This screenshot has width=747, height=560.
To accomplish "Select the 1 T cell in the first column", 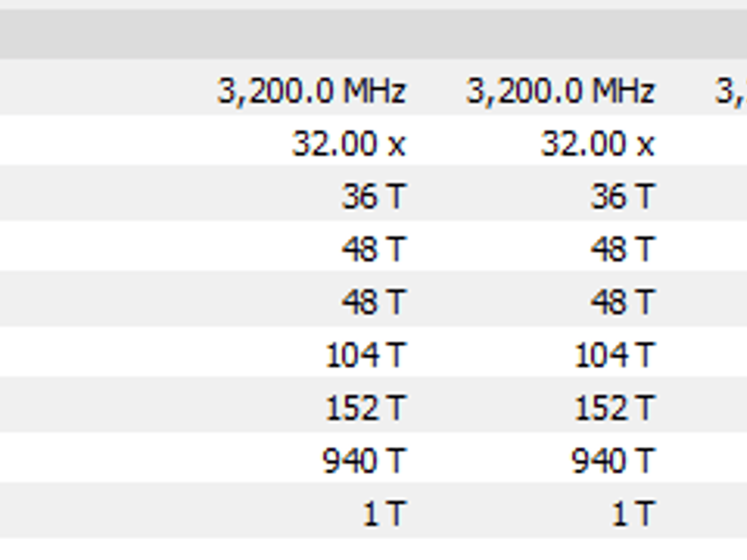I will click(384, 513).
